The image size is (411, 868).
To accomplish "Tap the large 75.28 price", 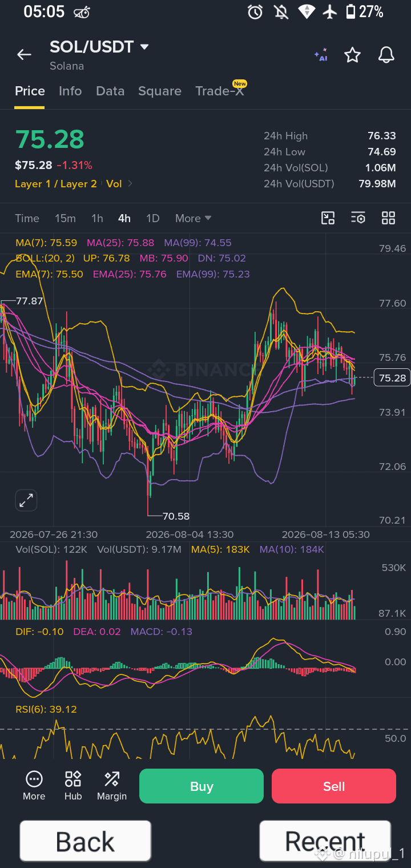I will [x=50, y=139].
